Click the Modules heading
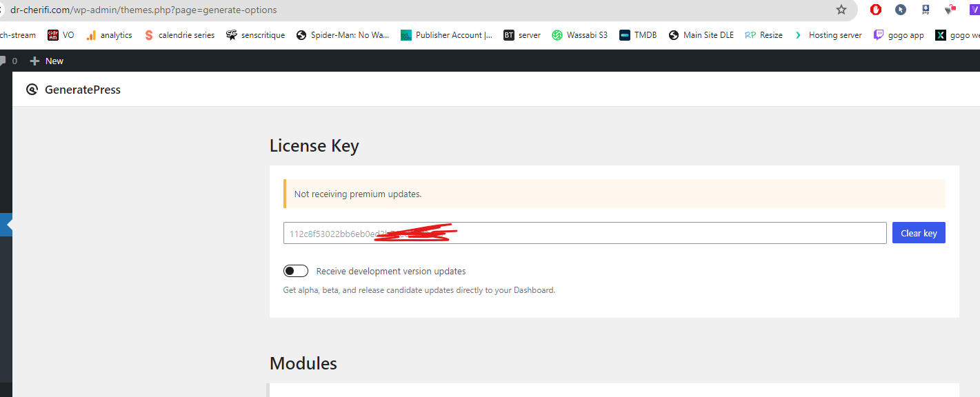 click(303, 363)
